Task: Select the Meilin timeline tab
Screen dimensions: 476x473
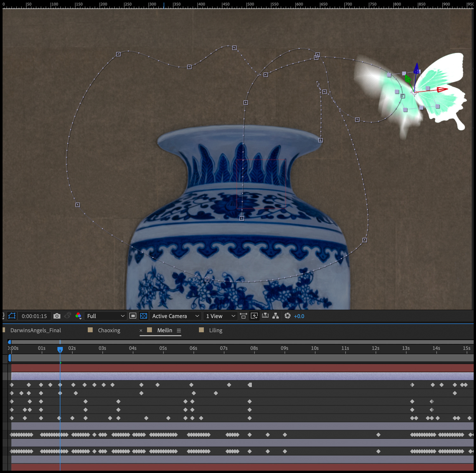Action: tap(165, 330)
